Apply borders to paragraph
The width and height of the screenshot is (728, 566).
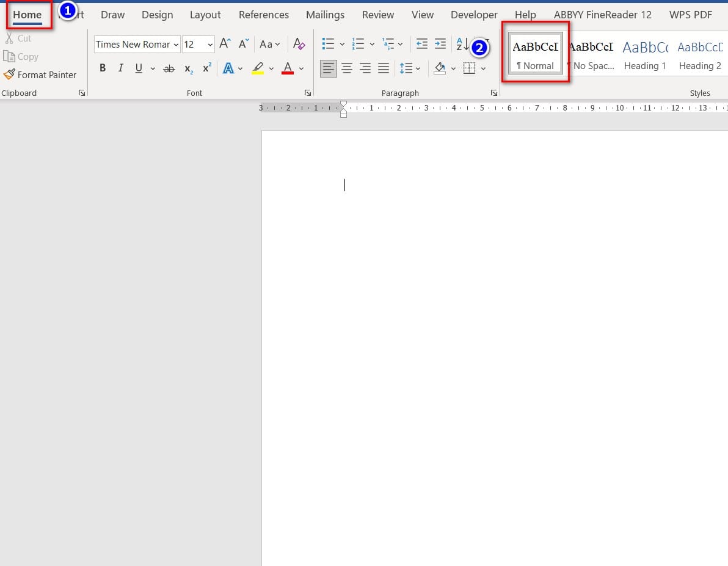pos(470,68)
